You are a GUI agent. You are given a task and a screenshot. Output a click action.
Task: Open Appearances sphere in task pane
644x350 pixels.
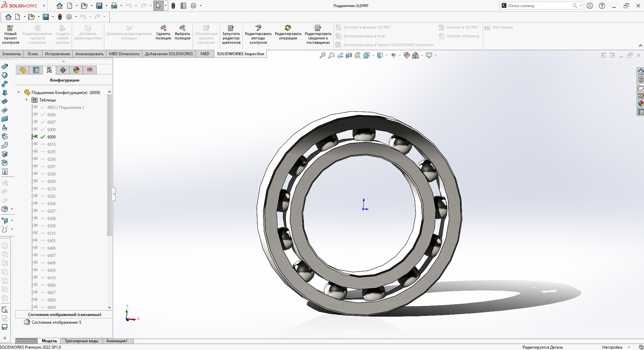pos(641,104)
